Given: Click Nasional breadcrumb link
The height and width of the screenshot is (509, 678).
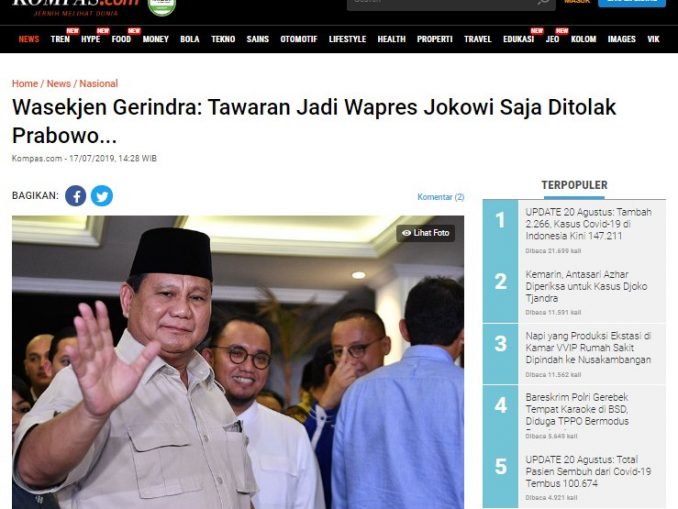Looking at the screenshot, I should click(x=99, y=83).
